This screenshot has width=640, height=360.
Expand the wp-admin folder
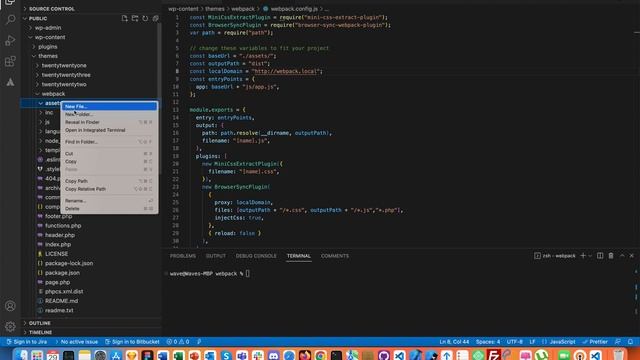click(48, 28)
